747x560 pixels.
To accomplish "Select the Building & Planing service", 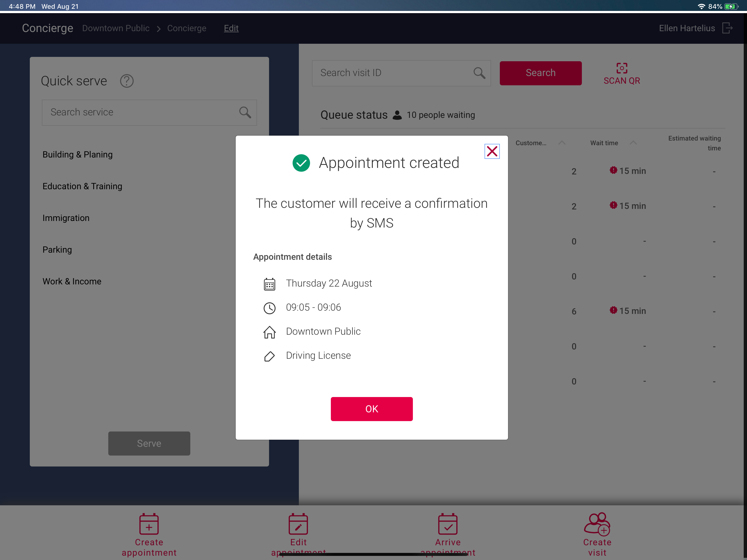I will [77, 154].
